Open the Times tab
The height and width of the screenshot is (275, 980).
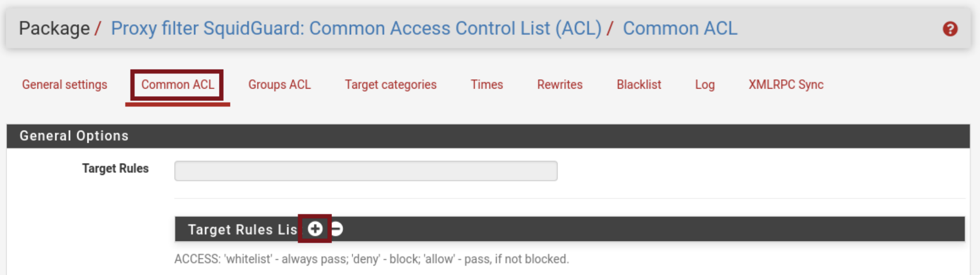[486, 85]
